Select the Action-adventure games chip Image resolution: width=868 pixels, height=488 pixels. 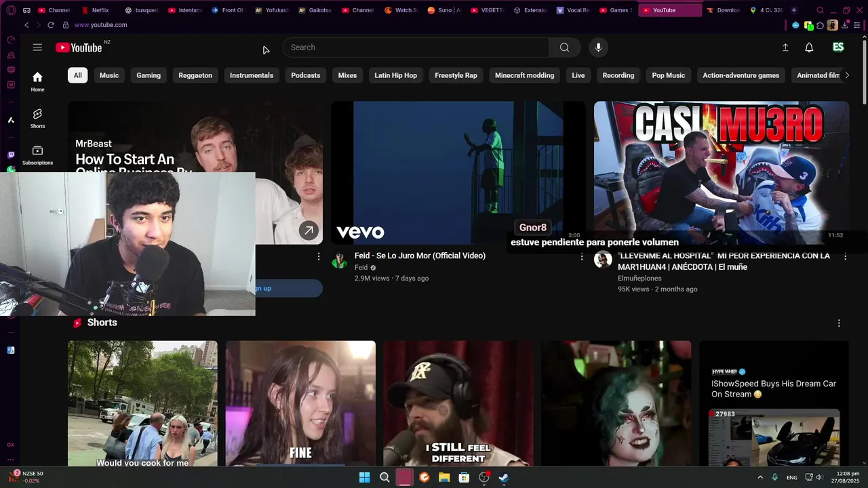coord(741,75)
